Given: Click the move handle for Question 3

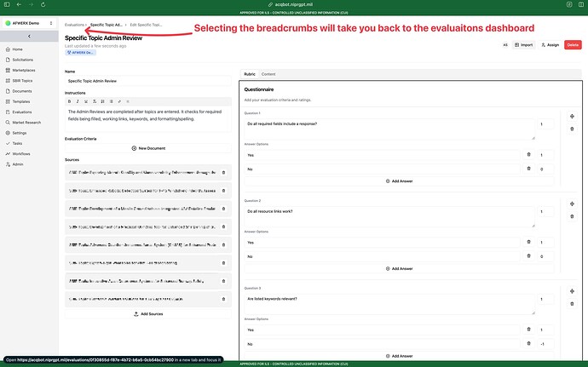Looking at the screenshot, I should 572,291.
